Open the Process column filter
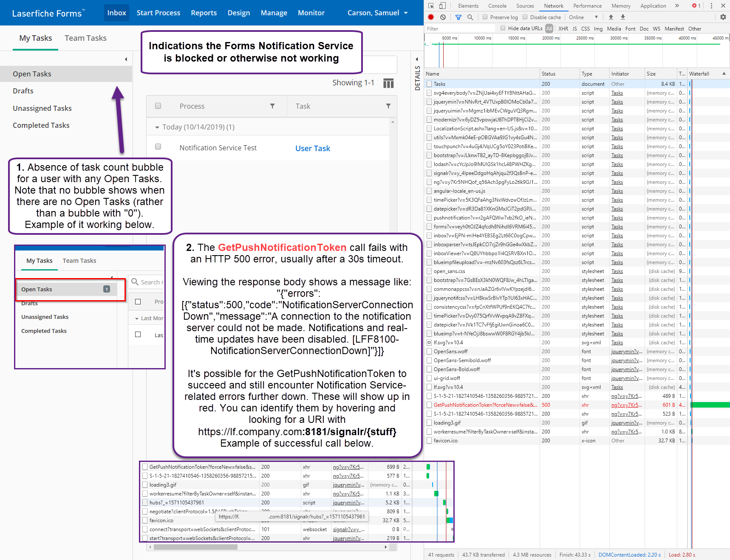The image size is (730, 560). tap(272, 106)
